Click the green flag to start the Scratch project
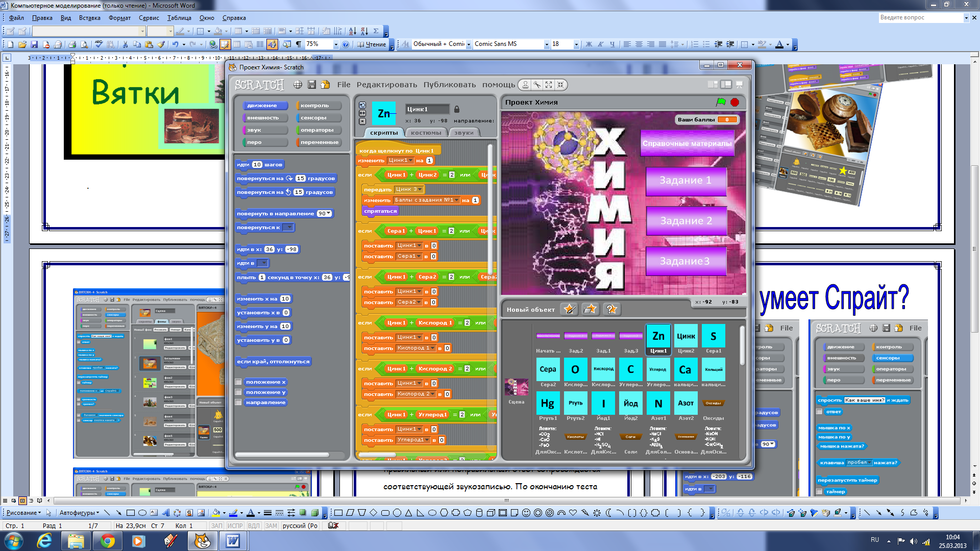The width and height of the screenshot is (980, 551). 721,102
